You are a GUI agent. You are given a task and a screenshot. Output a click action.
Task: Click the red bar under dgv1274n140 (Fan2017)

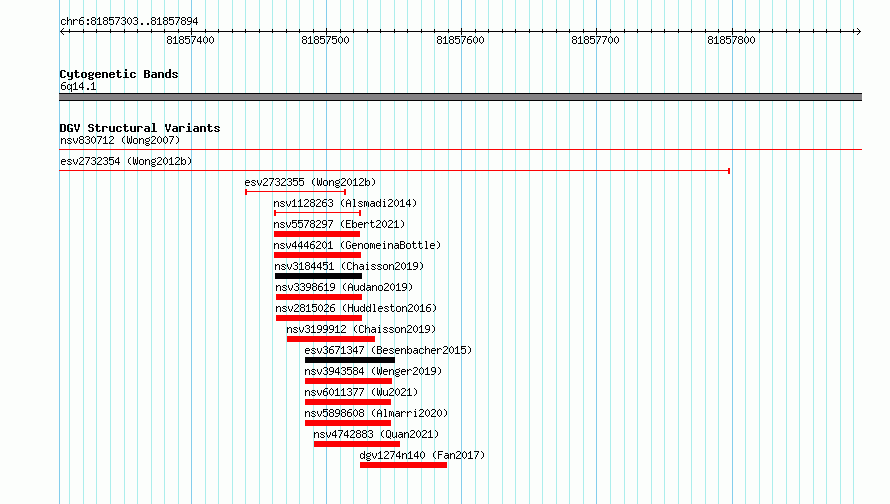(x=404, y=465)
